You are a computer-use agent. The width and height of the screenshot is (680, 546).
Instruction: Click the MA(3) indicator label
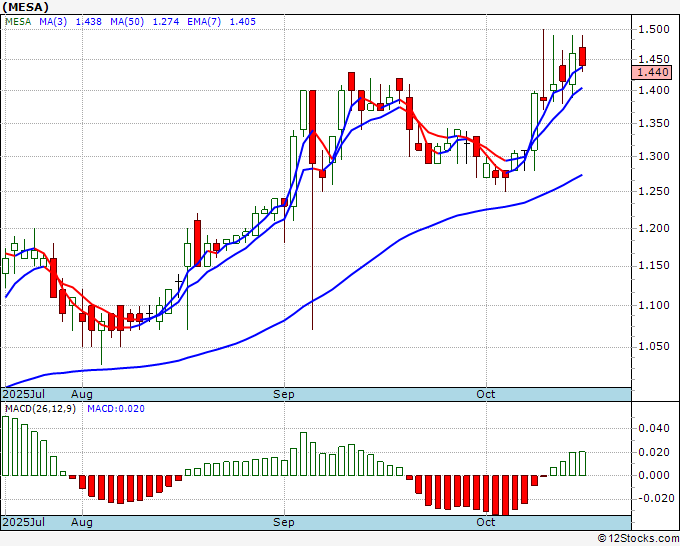pos(53,22)
